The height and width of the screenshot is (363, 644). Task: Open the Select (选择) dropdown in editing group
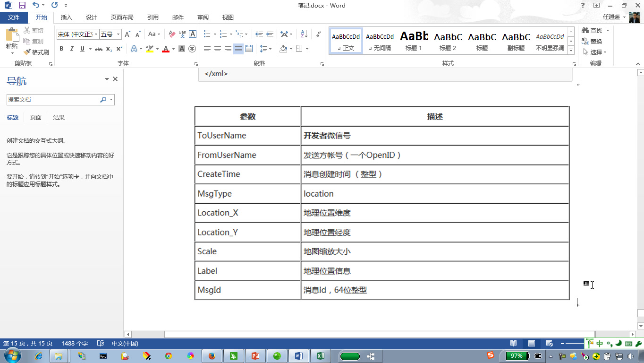[595, 52]
